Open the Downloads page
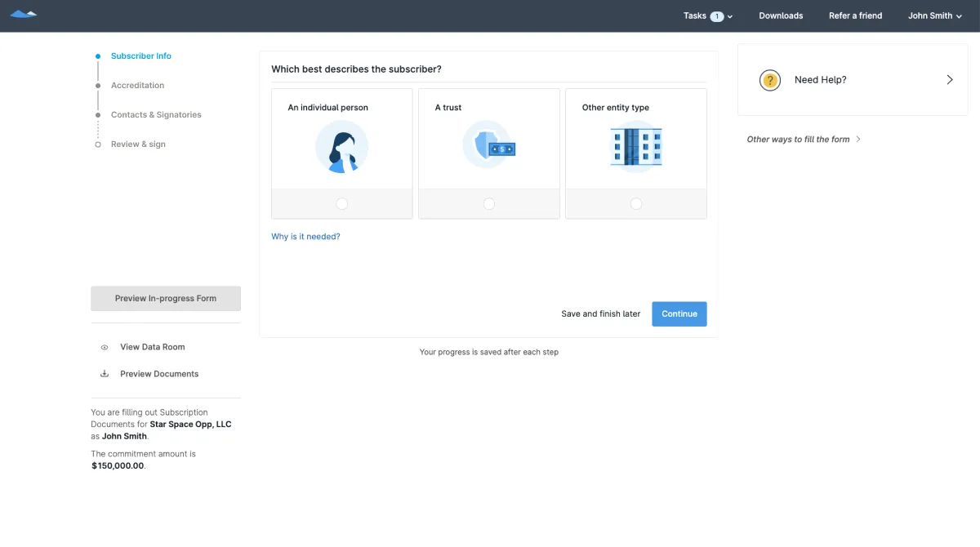Screen dimensions: 980x547 coord(781,16)
